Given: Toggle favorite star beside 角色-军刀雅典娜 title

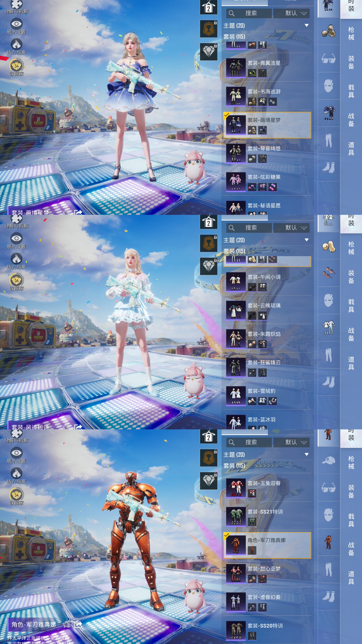Looking at the screenshot, I should [x=66, y=625].
